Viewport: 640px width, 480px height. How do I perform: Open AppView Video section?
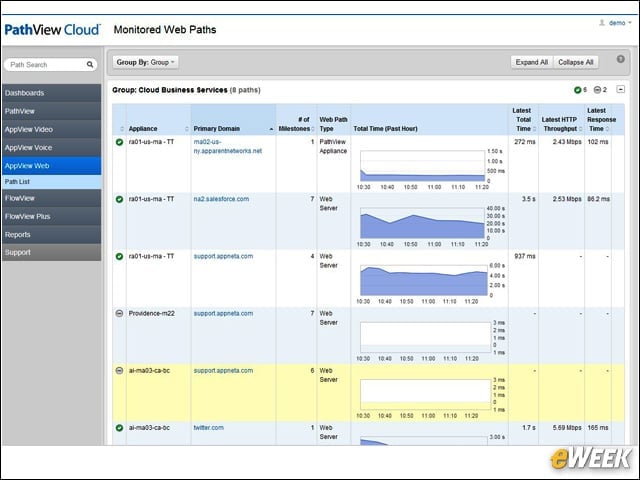coord(51,129)
